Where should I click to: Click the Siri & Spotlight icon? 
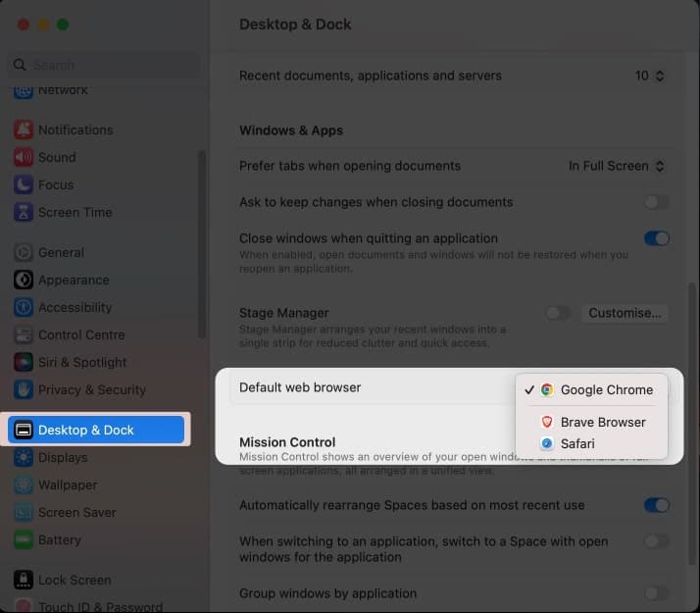[24, 362]
